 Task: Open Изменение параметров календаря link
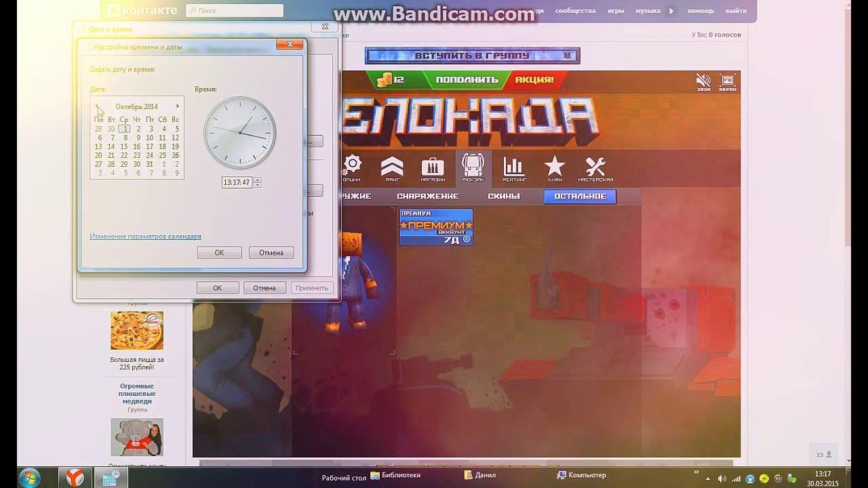coord(145,237)
